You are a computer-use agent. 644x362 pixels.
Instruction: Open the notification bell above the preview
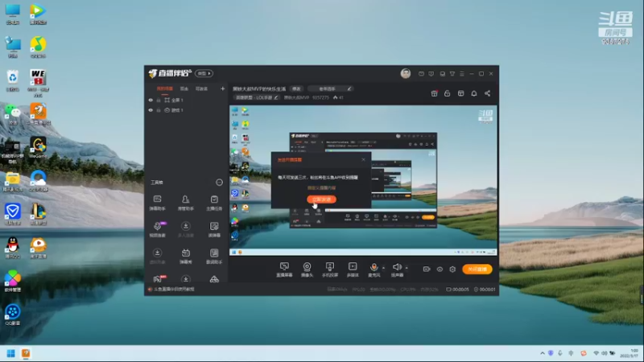474,93
